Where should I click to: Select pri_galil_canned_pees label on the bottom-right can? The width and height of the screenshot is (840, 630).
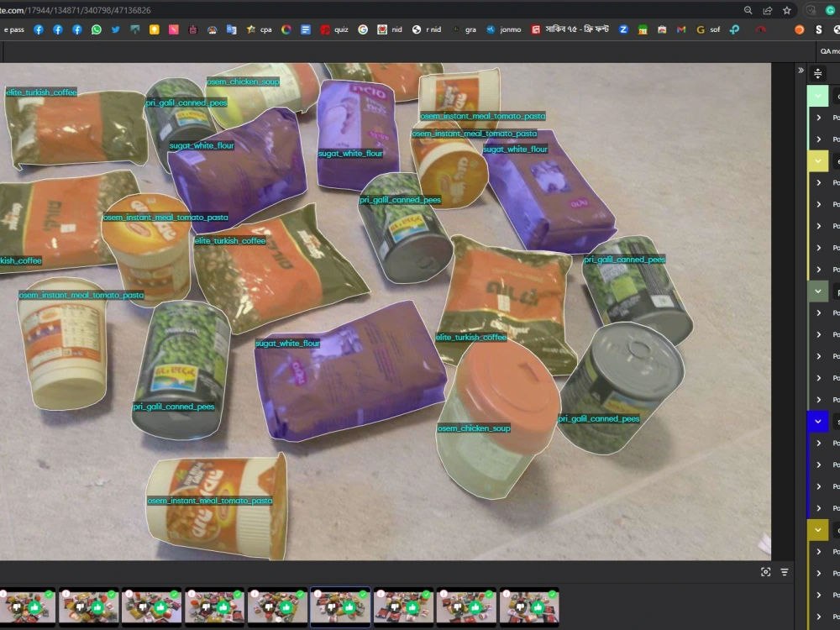pyautogui.click(x=599, y=418)
